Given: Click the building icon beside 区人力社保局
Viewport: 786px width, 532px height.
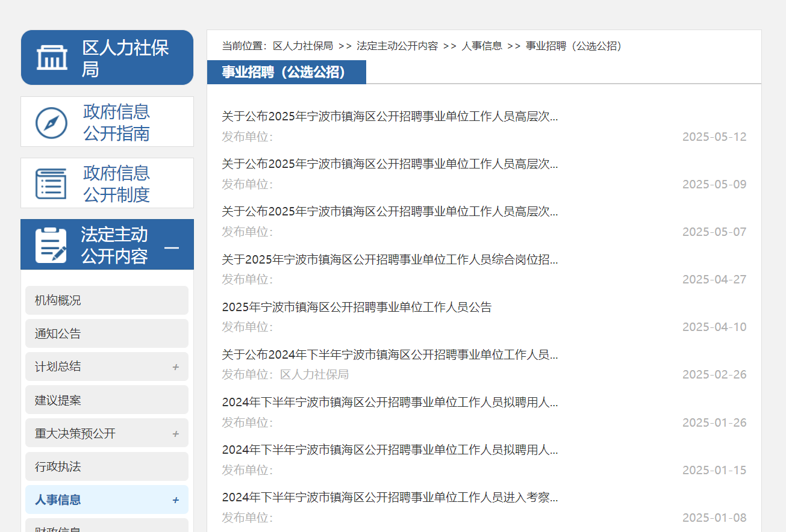Looking at the screenshot, I should coord(52,58).
